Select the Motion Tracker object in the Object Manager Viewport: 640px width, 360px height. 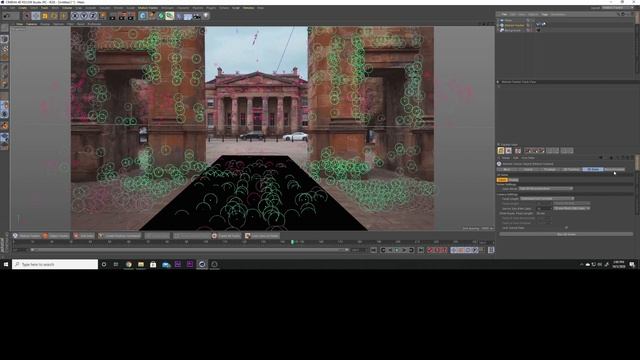coord(514,25)
